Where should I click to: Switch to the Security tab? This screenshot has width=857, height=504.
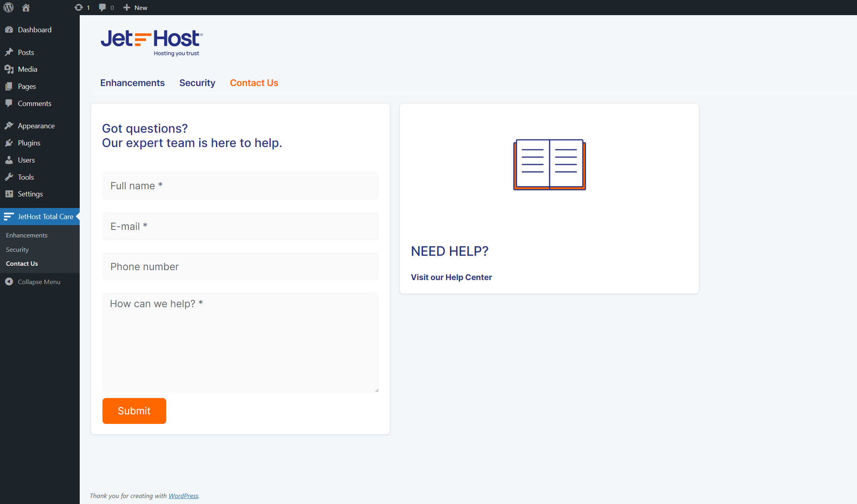point(197,83)
